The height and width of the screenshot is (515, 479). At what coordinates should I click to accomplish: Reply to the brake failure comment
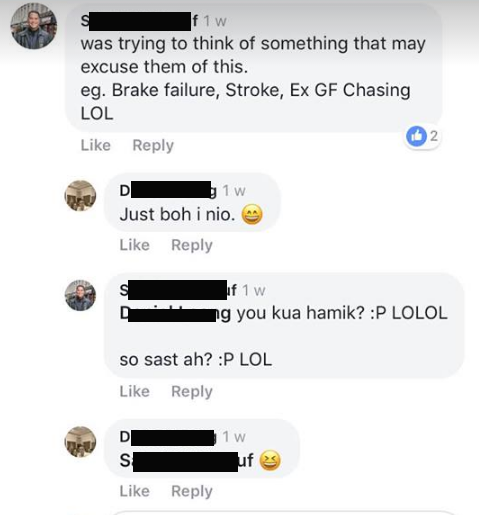click(153, 145)
